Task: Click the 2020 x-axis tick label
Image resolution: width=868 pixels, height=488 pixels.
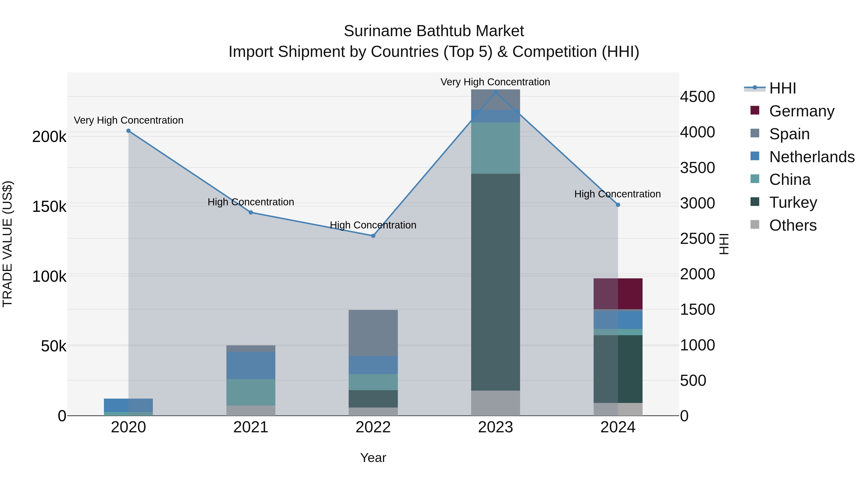Action: [128, 427]
